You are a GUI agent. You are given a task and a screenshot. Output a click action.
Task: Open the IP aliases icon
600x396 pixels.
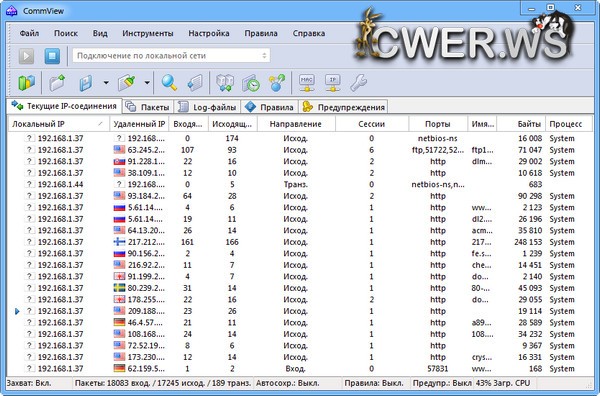(333, 82)
